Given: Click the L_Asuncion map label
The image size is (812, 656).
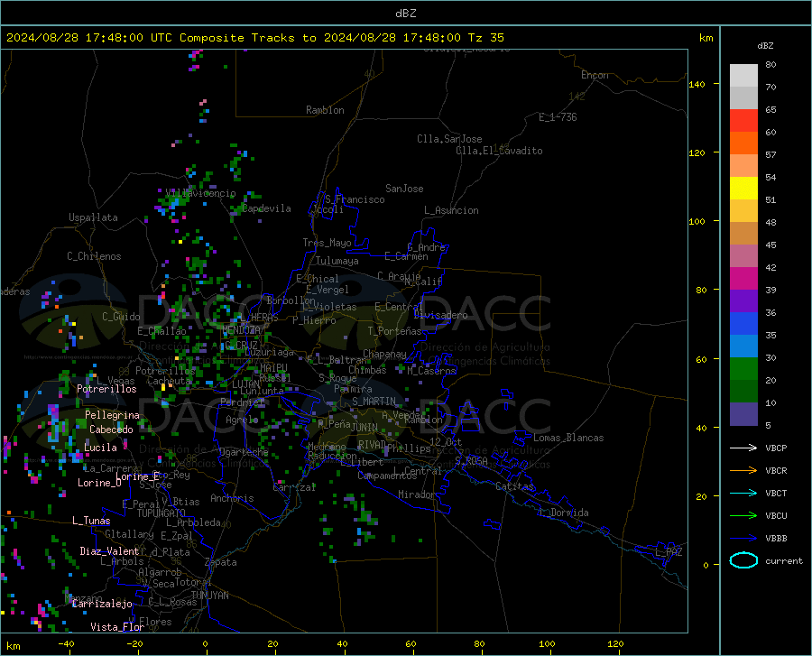Looking at the screenshot, I should click(x=451, y=210).
